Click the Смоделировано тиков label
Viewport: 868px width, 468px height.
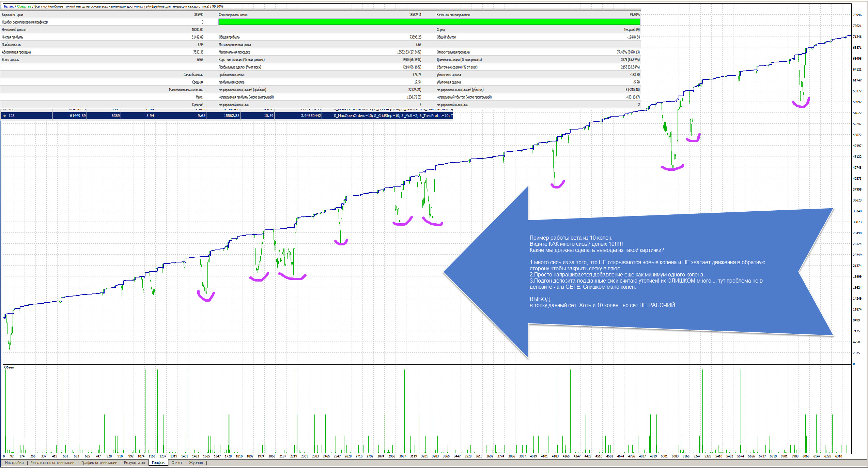pos(233,15)
